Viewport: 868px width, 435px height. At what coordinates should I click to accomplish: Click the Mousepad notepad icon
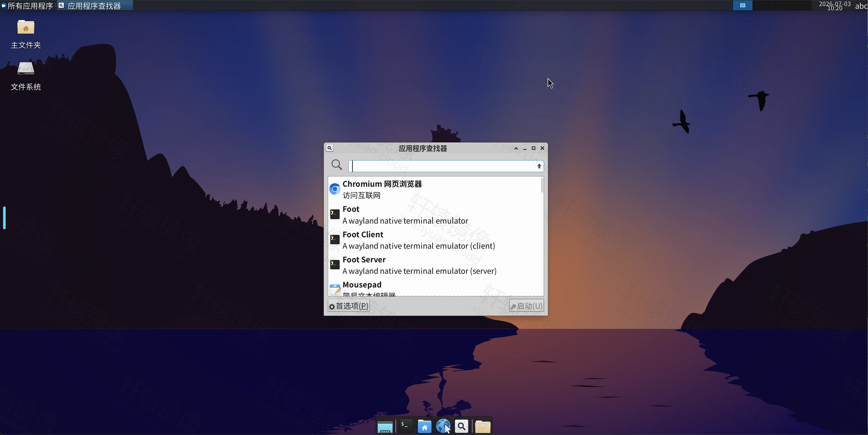point(335,289)
